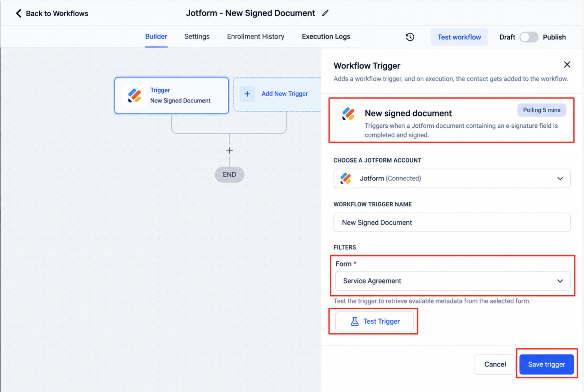This screenshot has width=584, height=392.
Task: Open the Enrollment History tab
Action: (x=255, y=36)
